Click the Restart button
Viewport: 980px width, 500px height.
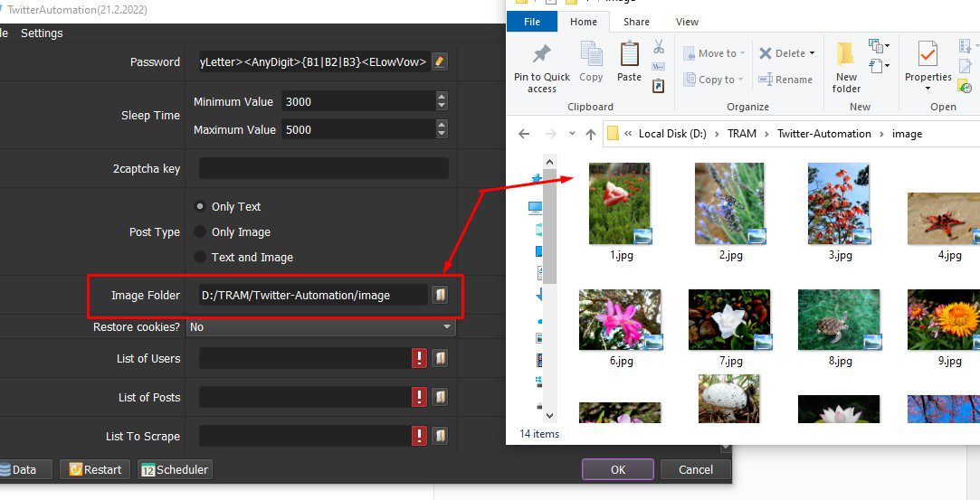point(95,469)
